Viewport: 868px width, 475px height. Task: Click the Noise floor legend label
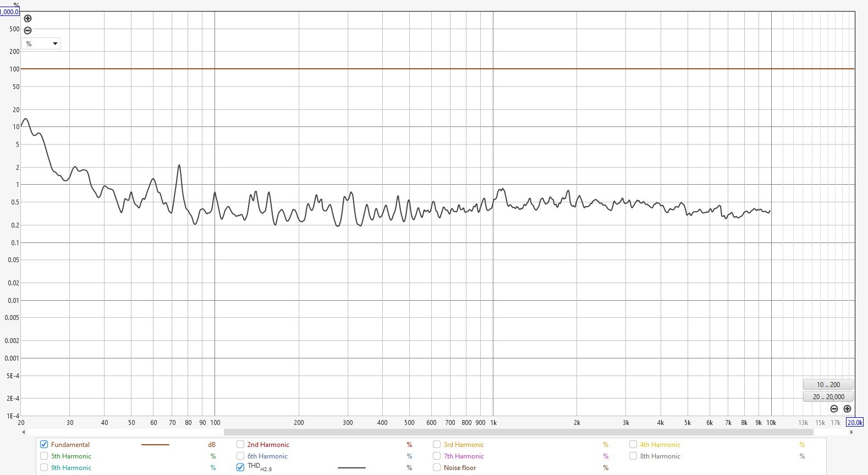(460, 468)
